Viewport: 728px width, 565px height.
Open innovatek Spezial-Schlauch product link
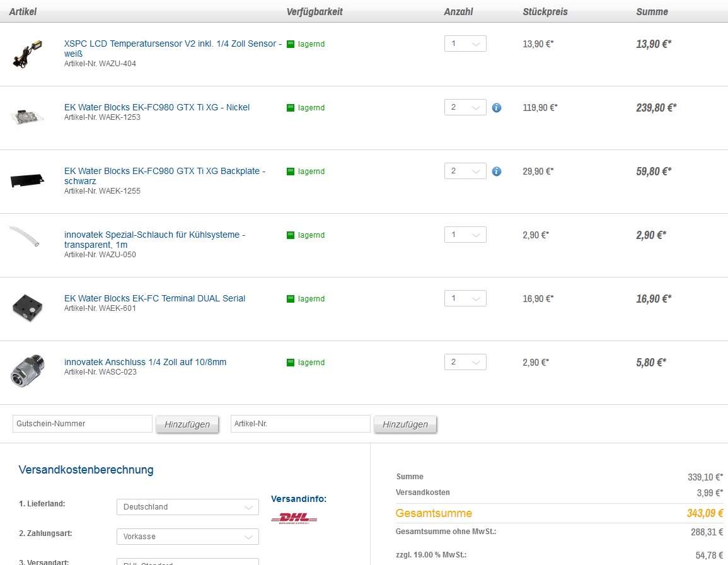click(154, 240)
